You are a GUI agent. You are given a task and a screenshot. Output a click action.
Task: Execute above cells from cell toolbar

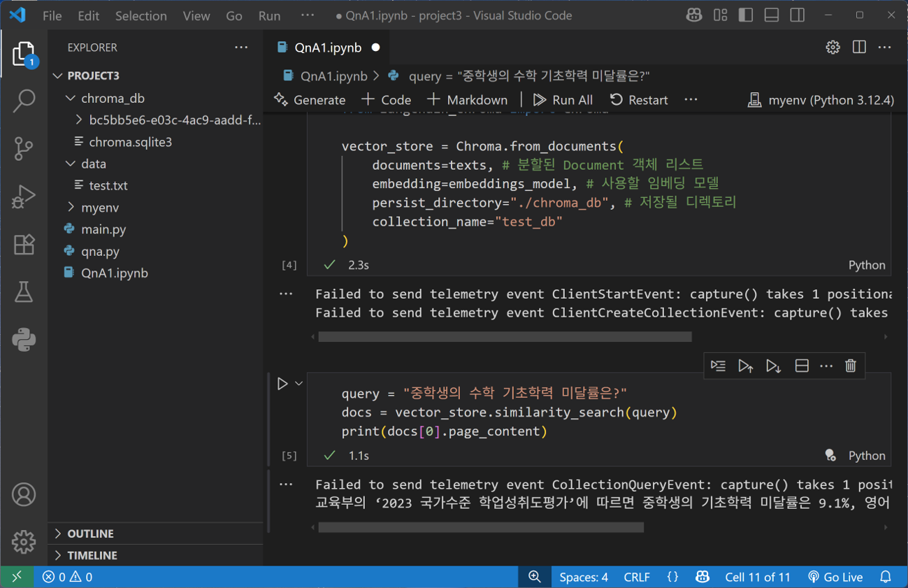[745, 366]
